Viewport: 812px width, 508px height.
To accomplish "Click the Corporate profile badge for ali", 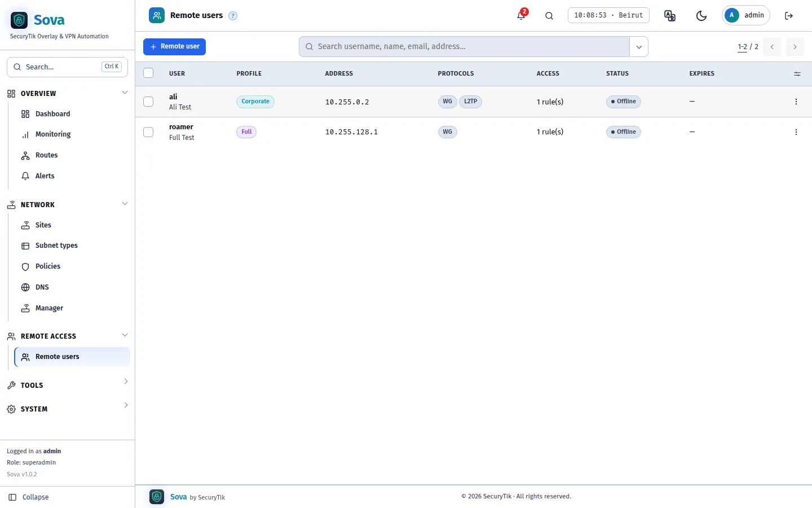I will 255,102.
